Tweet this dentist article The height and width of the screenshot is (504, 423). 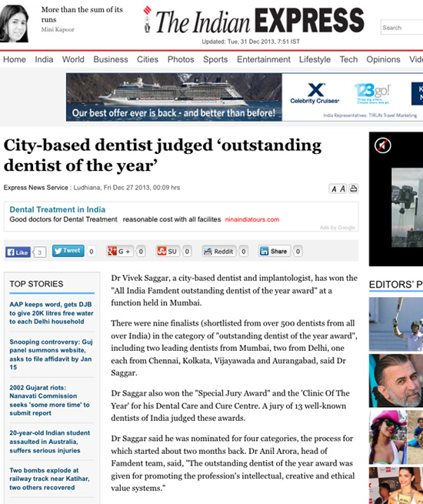[68, 251]
